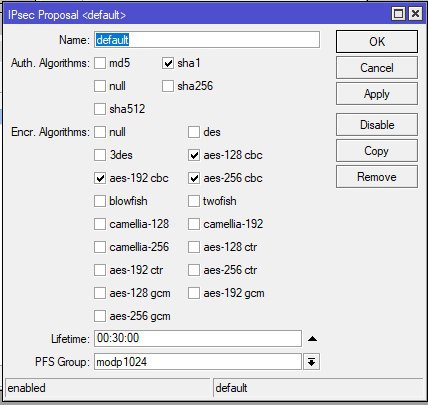Maximize the IPsec Proposal window

coord(398,14)
